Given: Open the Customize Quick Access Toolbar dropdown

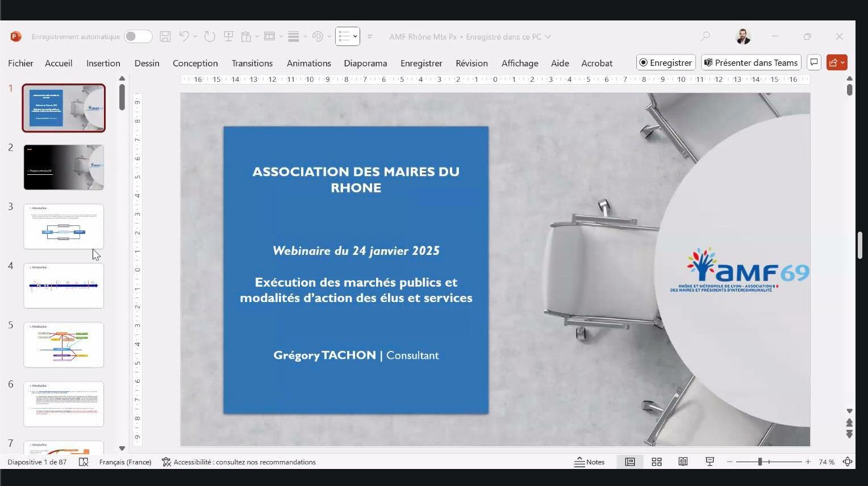Looking at the screenshot, I should click(x=370, y=37).
